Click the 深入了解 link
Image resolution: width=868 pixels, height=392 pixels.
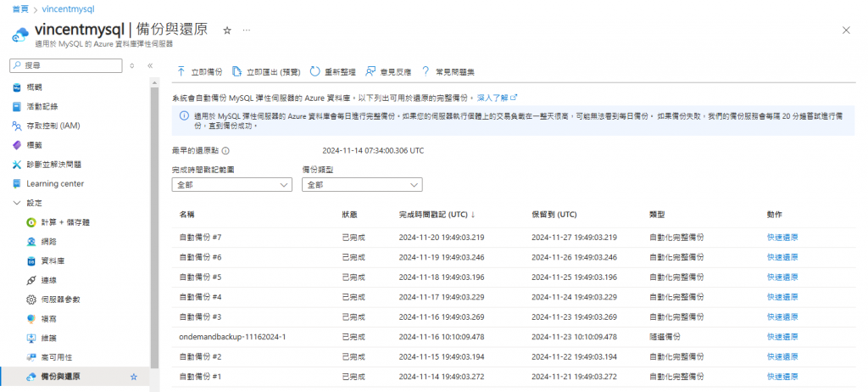click(x=497, y=98)
